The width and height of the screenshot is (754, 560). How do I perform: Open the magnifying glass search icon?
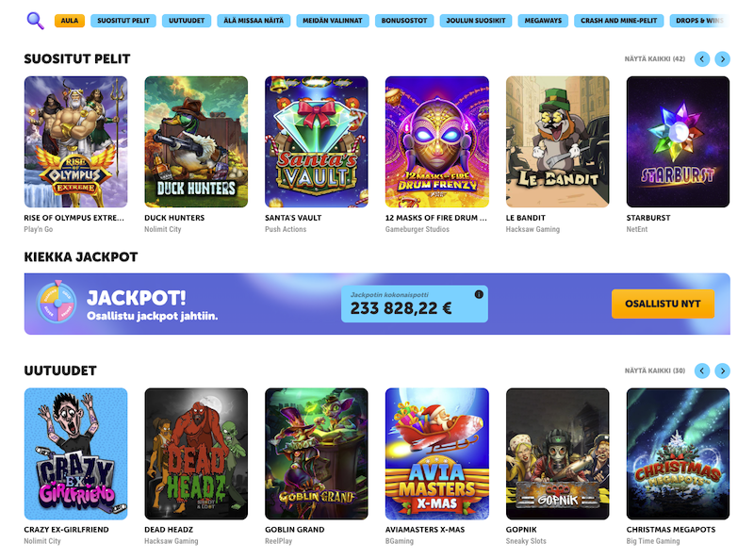pos(35,21)
